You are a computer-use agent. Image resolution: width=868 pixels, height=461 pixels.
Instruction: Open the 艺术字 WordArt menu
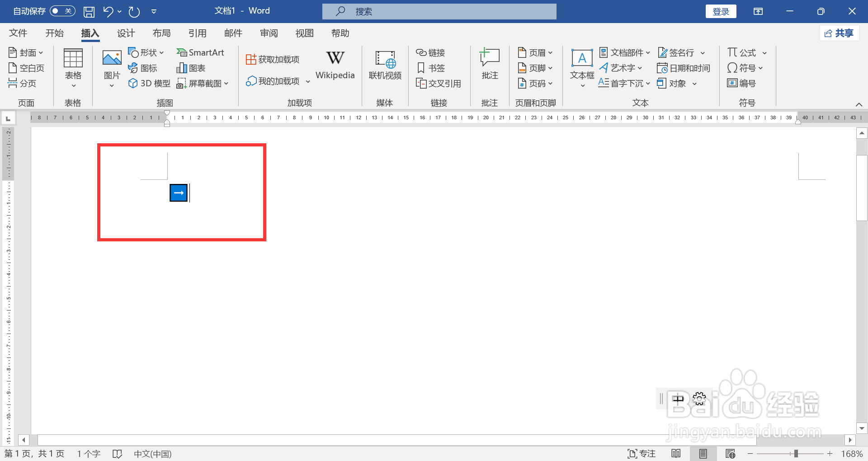(x=621, y=68)
